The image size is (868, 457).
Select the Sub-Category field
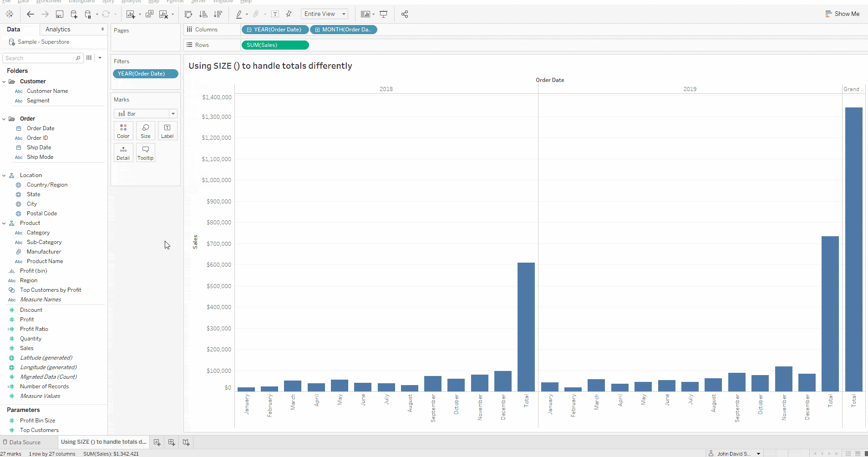44,242
